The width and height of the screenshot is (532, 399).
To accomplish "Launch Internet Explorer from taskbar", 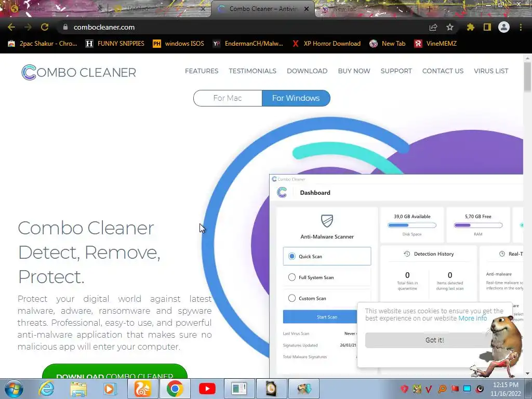I will 46,389.
